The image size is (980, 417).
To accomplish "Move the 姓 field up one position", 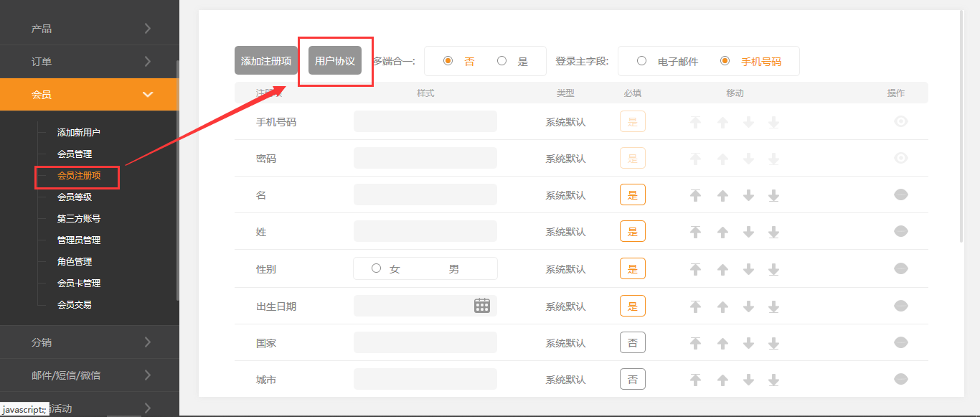I will click(x=722, y=232).
